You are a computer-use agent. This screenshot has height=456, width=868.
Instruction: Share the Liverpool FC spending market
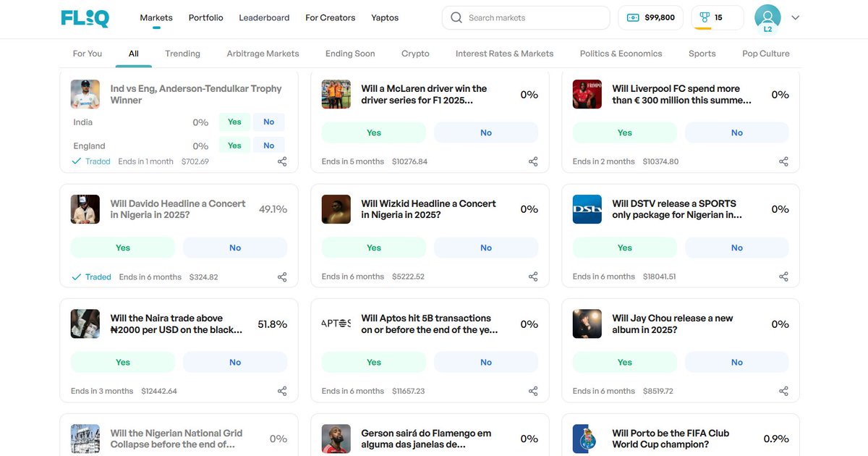pyautogui.click(x=783, y=161)
